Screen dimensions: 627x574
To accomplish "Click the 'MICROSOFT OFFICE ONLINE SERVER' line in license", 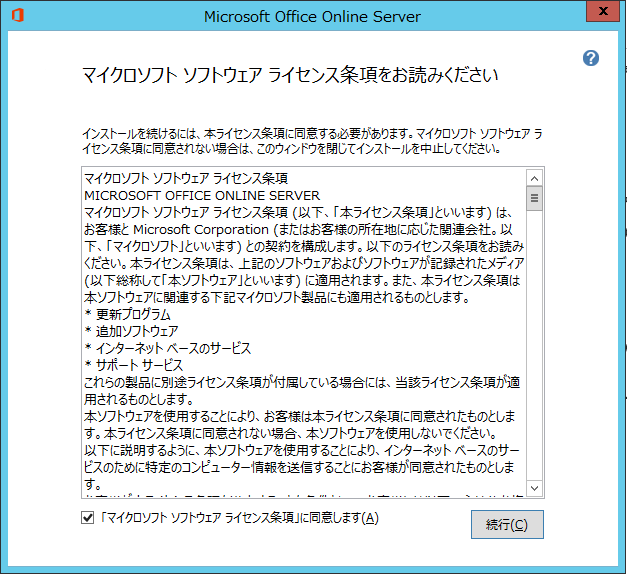I will pos(203,196).
